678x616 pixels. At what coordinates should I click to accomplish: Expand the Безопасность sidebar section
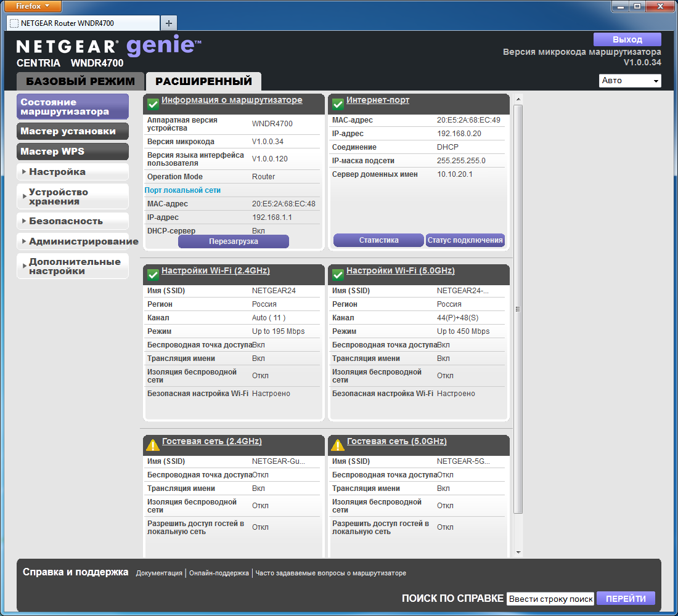pyautogui.click(x=73, y=221)
